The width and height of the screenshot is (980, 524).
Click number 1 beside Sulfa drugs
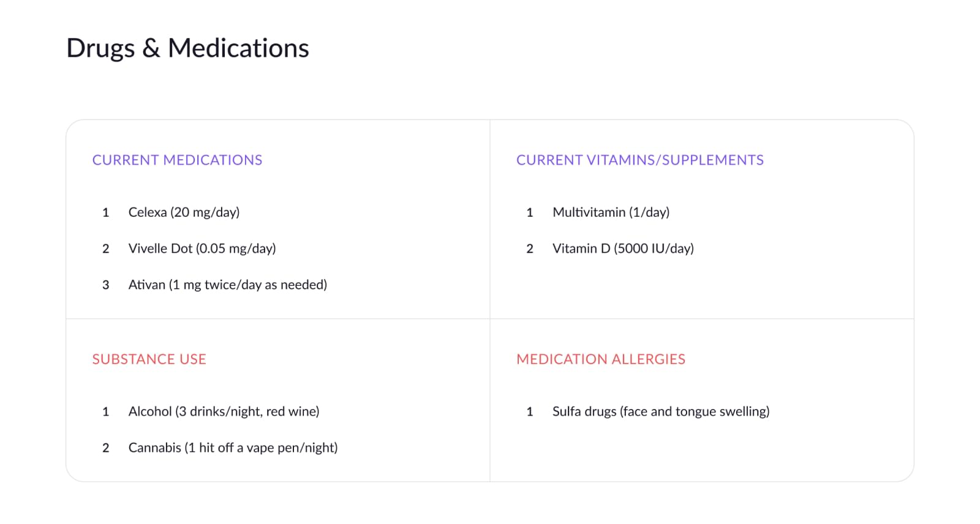530,411
